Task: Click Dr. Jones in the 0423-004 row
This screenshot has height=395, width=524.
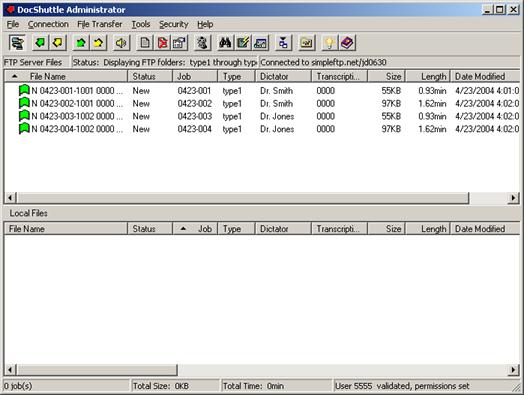Action: (277, 129)
